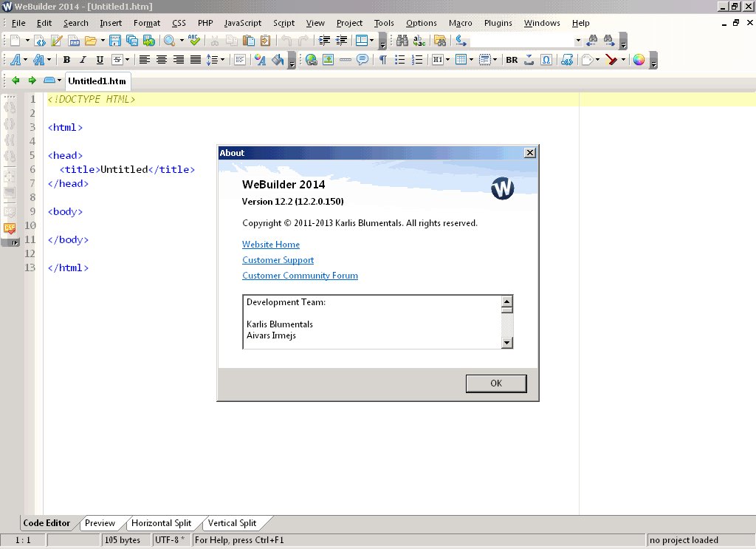This screenshot has width=756, height=549.
Task: Find next match with right binoculars
Action: tap(609, 41)
